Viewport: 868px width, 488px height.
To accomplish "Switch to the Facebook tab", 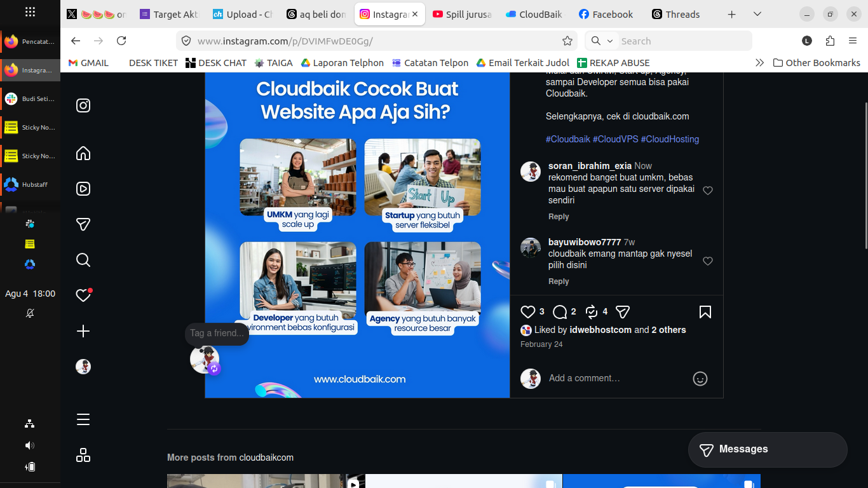I will [609, 14].
